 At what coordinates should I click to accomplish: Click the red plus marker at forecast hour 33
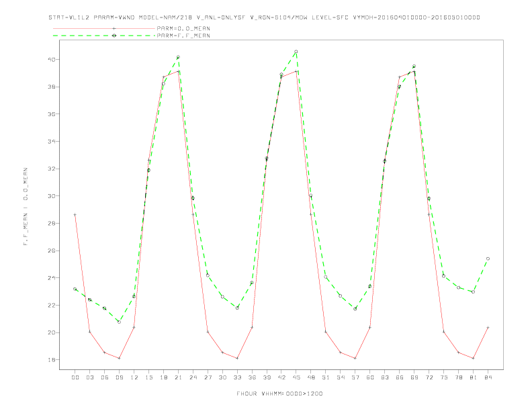(237, 358)
